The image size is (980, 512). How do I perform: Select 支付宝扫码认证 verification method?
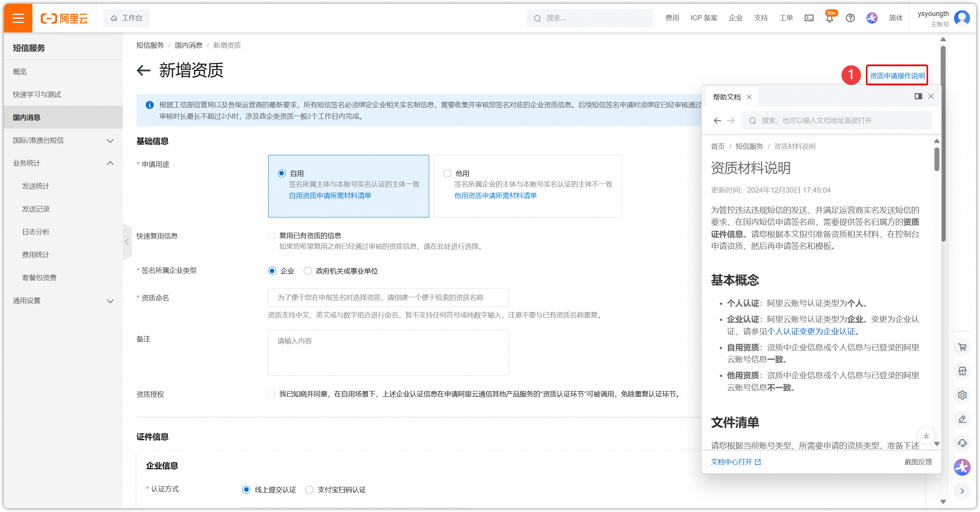(x=309, y=489)
